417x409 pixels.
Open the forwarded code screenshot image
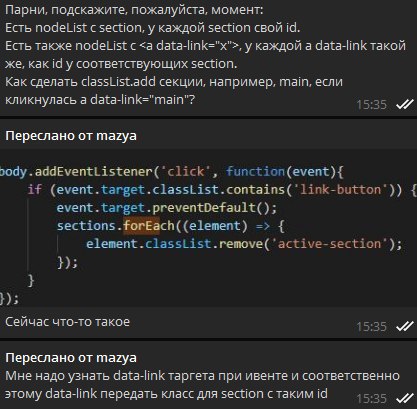[208, 228]
